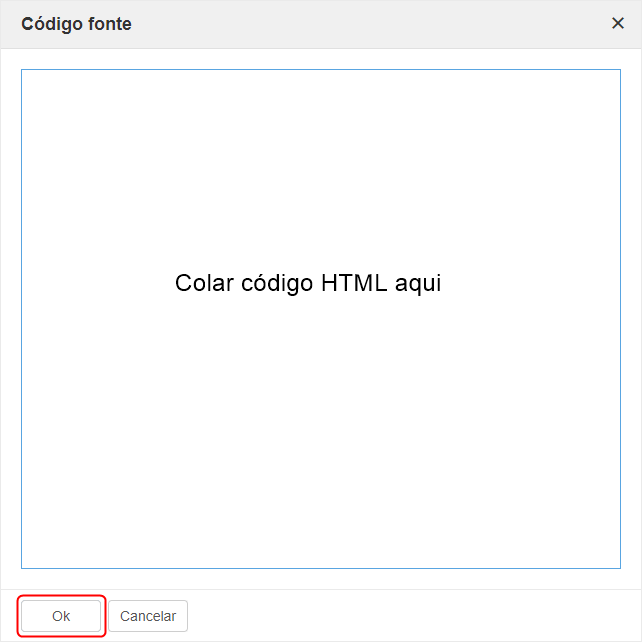Viewport: 642px width, 642px height.
Task: Click the dialog header bar beside the title
Action: [368, 24]
